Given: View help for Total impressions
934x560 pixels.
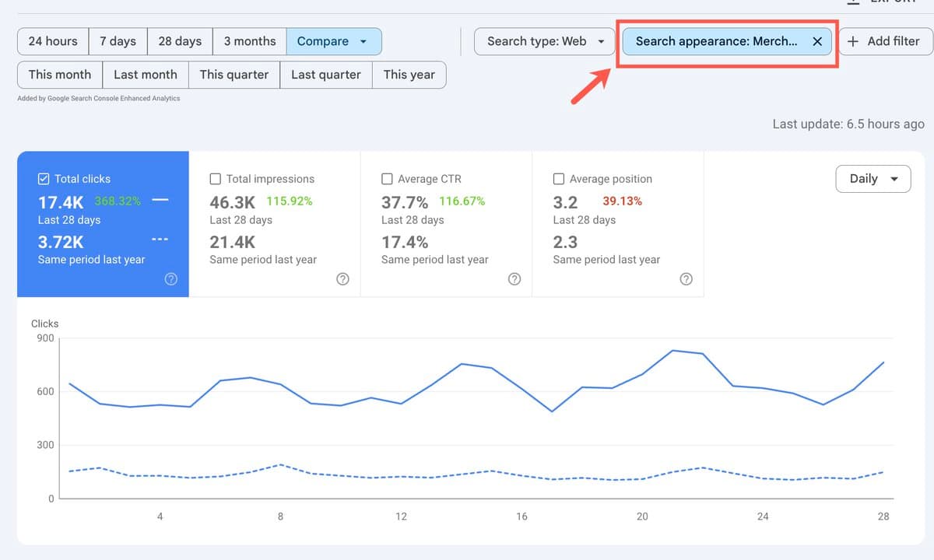Looking at the screenshot, I should tap(342, 278).
